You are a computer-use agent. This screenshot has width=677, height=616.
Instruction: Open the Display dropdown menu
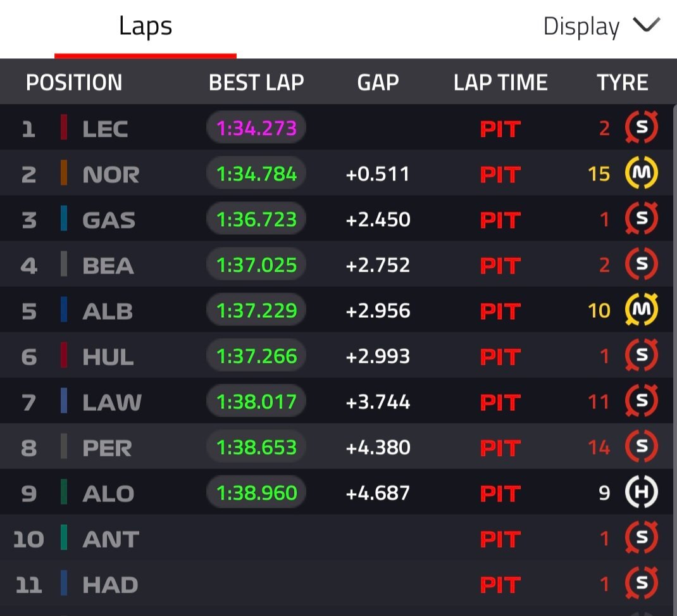(602, 27)
